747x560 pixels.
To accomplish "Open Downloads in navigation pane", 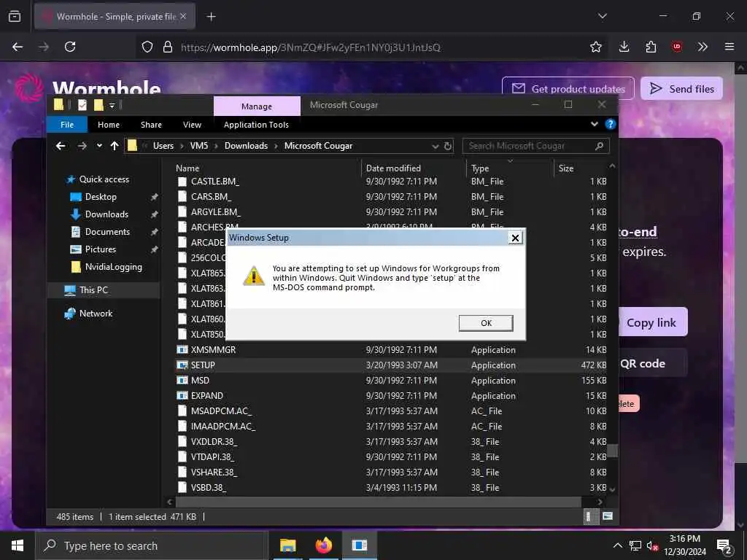I will [x=107, y=214].
